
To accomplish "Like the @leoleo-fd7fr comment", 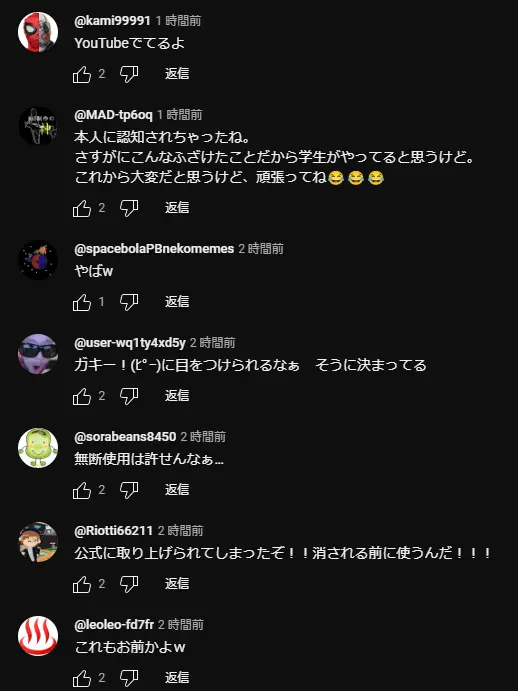I will pos(82,678).
